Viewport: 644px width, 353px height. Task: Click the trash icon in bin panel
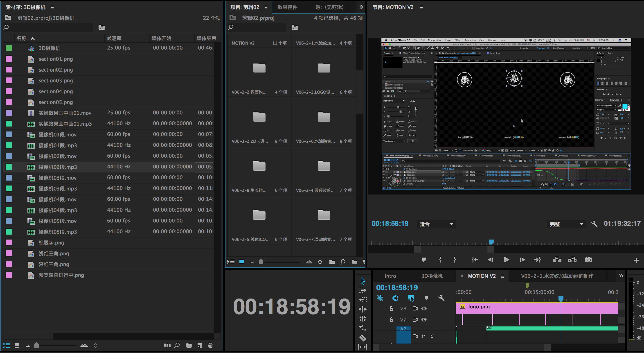click(210, 345)
